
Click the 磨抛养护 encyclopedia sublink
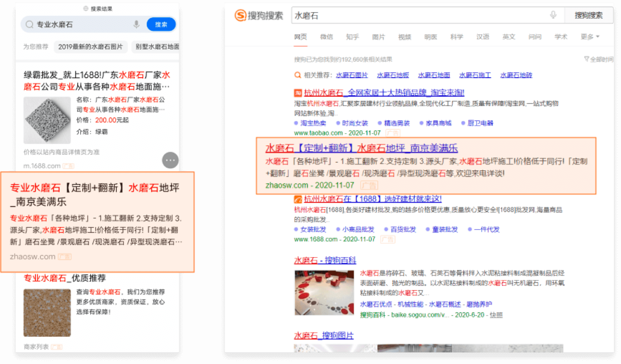pyautogui.click(x=479, y=304)
